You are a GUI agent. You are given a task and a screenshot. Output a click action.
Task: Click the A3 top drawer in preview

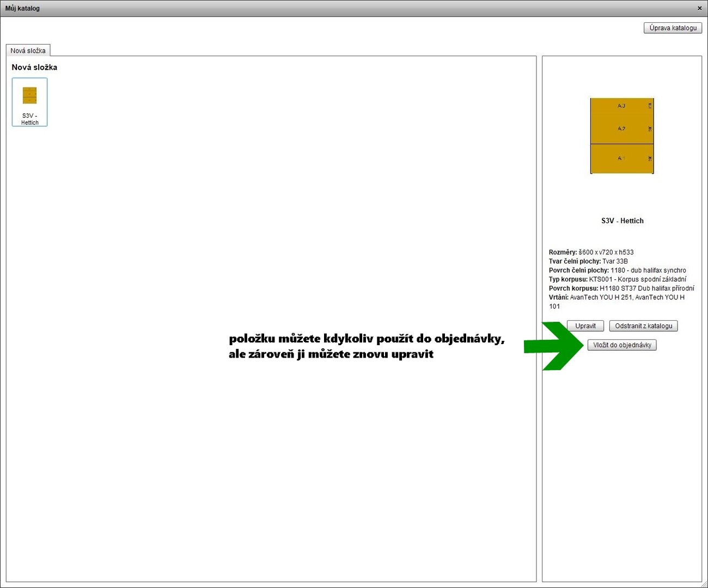tap(621, 106)
